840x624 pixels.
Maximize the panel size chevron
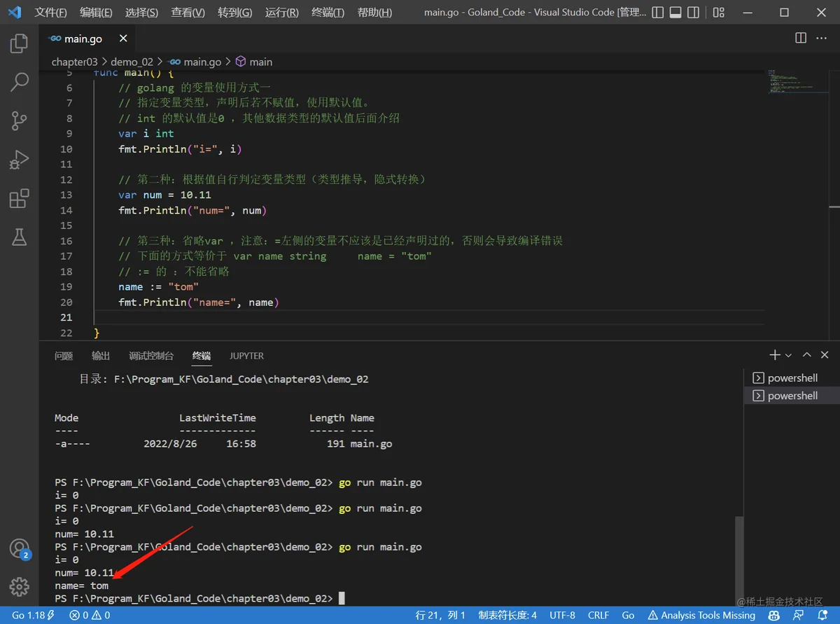click(806, 355)
